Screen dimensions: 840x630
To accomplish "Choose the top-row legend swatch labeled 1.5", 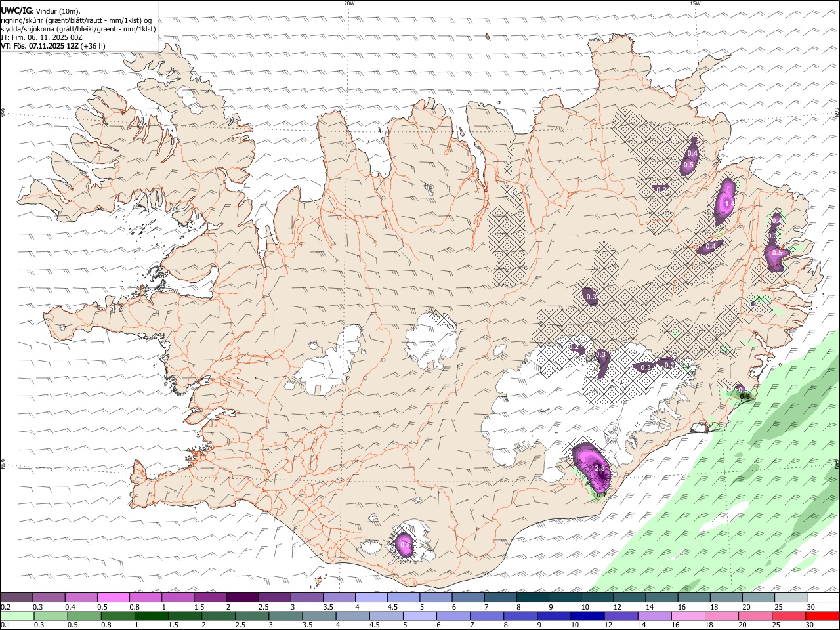I will [x=210, y=597].
